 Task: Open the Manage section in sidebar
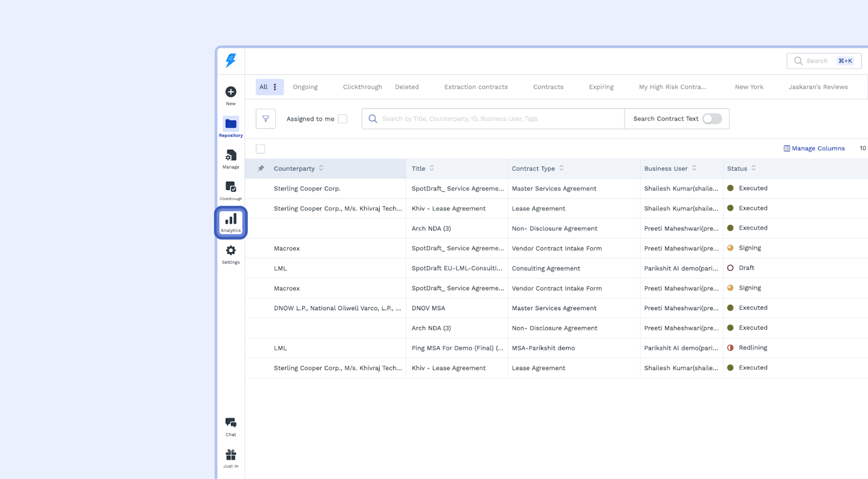point(231,156)
